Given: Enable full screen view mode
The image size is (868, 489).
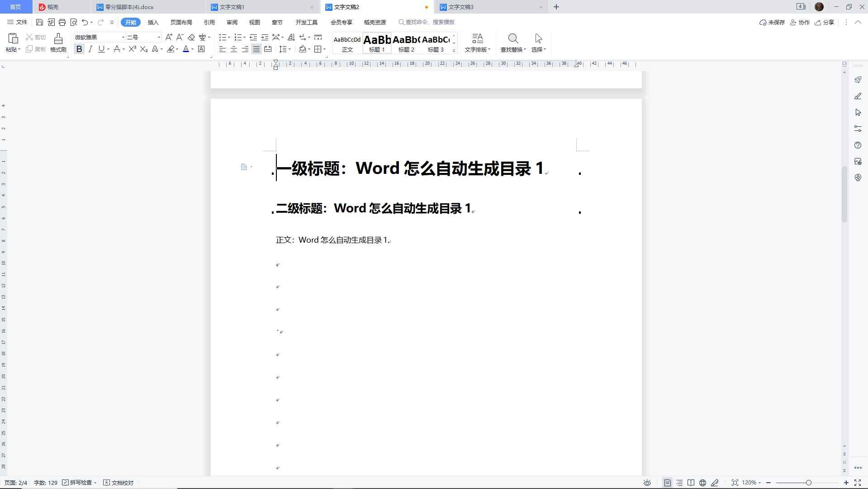Looking at the screenshot, I should [858, 482].
